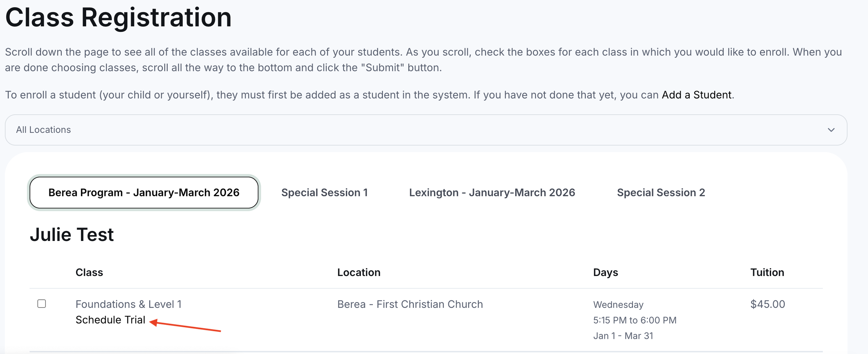Image resolution: width=868 pixels, height=354 pixels.
Task: Click the Jan 1 - Mar 31 date range
Action: (x=623, y=336)
